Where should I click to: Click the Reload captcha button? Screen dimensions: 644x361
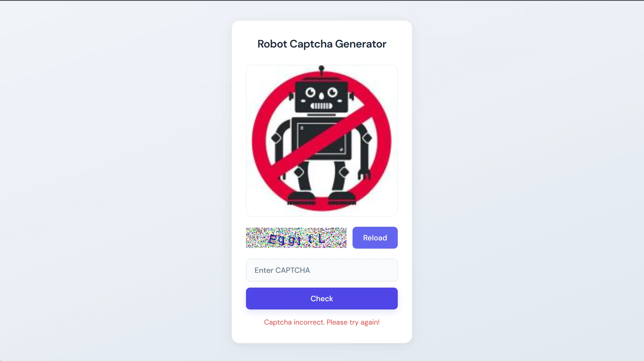[x=375, y=238]
